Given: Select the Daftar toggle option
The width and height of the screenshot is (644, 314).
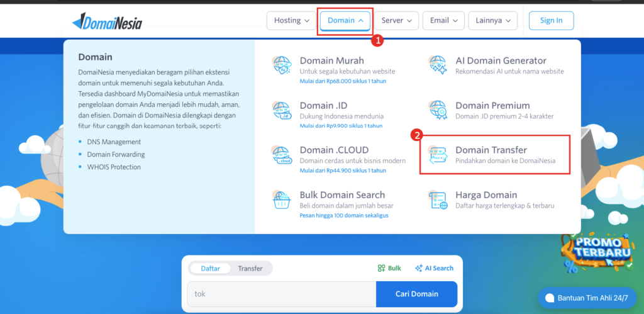Looking at the screenshot, I should click(210, 269).
